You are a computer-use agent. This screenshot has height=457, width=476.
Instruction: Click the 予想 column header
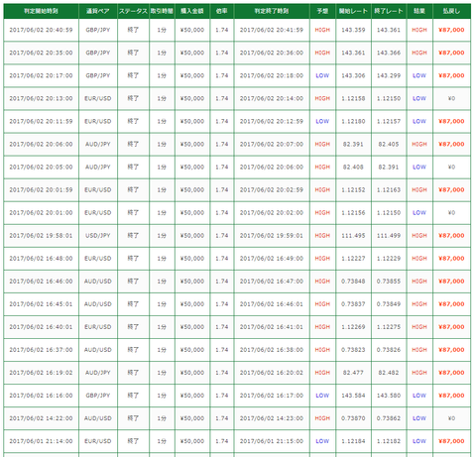click(x=322, y=11)
